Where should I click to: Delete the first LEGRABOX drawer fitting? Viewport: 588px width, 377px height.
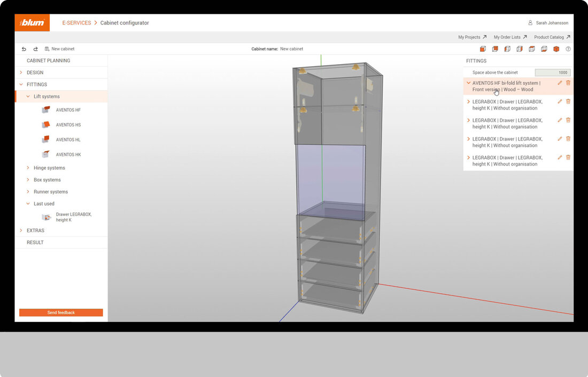pos(568,101)
